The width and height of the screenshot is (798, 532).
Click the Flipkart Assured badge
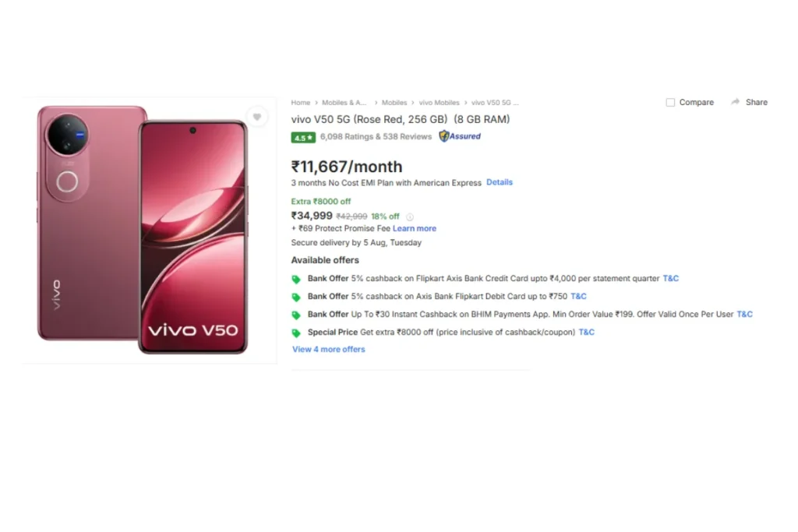(460, 136)
